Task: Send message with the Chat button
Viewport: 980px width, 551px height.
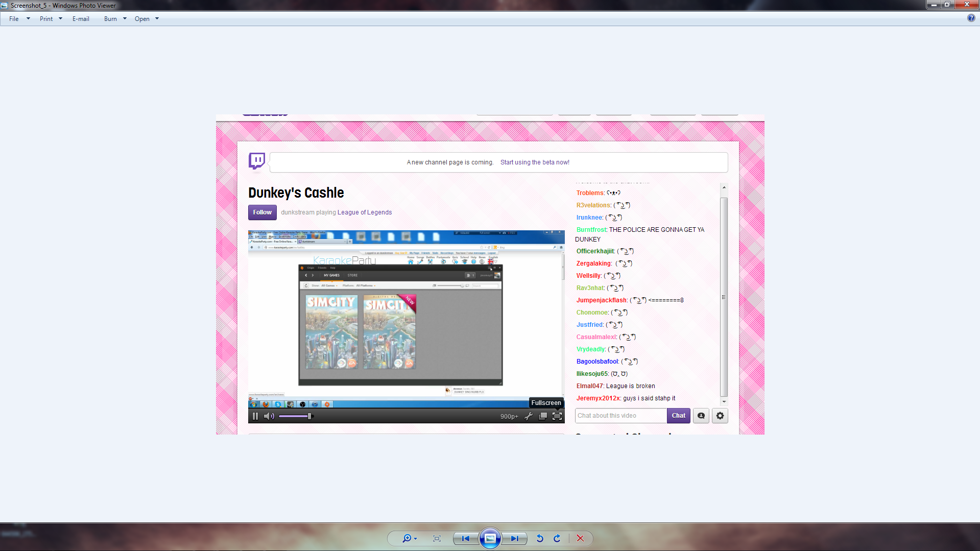Action: point(679,416)
